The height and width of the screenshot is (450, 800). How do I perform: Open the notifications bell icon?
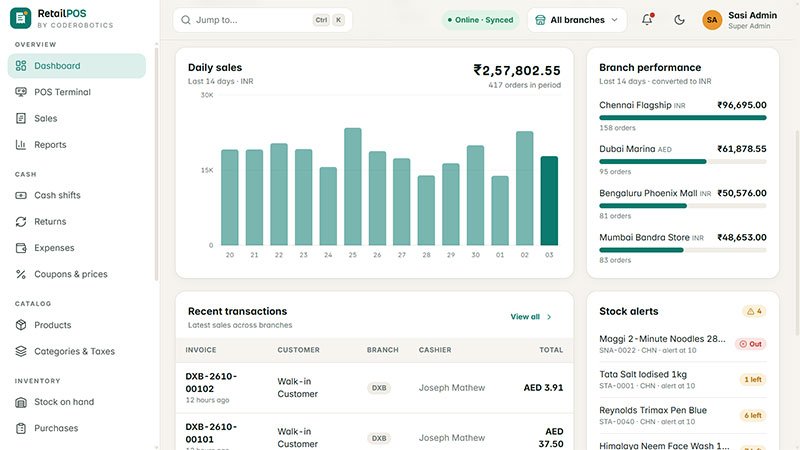tap(647, 20)
